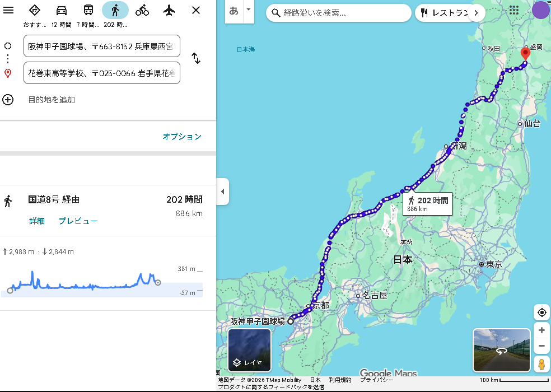The width and height of the screenshot is (551, 392).
Task: Select driving travel mode car icon
Action: 62,10
